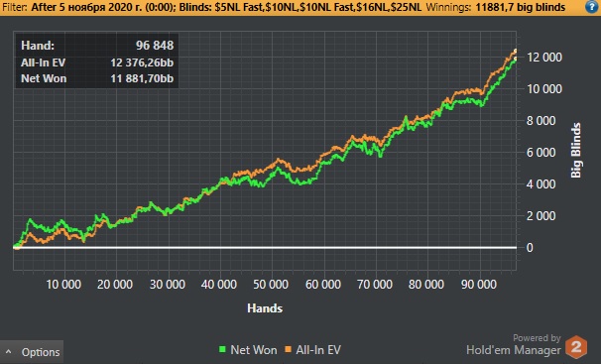
Task: Click the 30 000 x-axis label
Action: pos(168,285)
